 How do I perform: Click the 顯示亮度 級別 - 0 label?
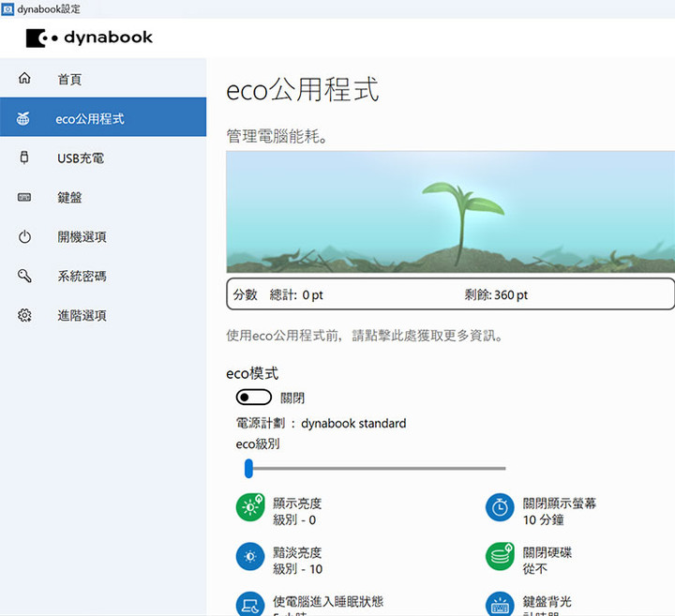(297, 511)
